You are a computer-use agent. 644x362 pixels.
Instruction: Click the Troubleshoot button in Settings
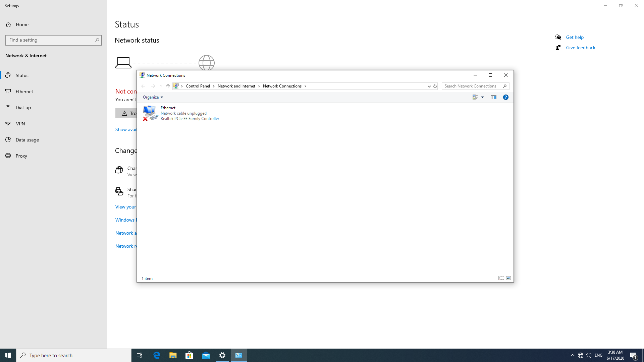126,113
